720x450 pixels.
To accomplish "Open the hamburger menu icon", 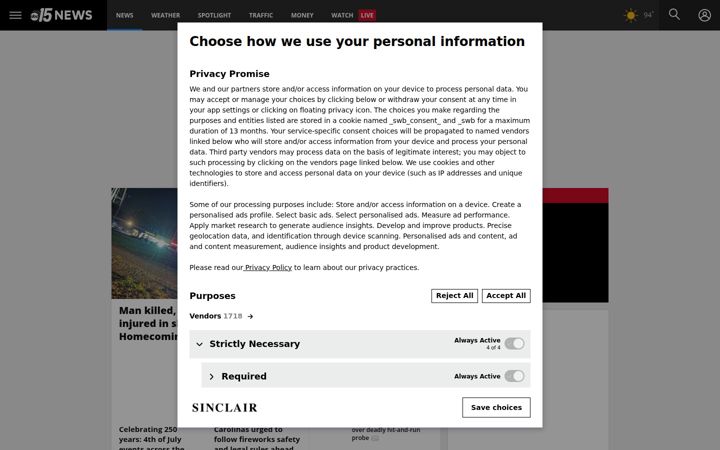I will [x=15, y=15].
